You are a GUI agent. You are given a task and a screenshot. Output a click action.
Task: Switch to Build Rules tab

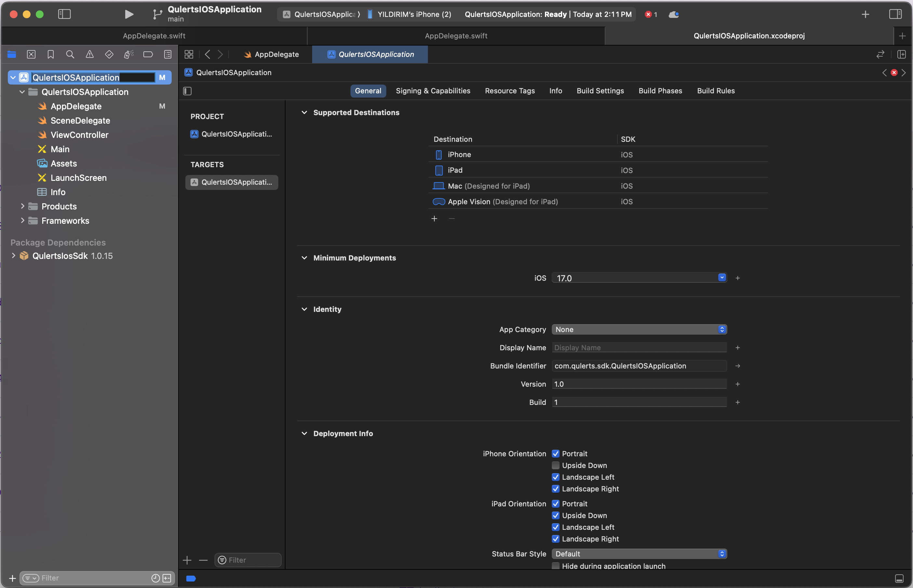click(716, 91)
